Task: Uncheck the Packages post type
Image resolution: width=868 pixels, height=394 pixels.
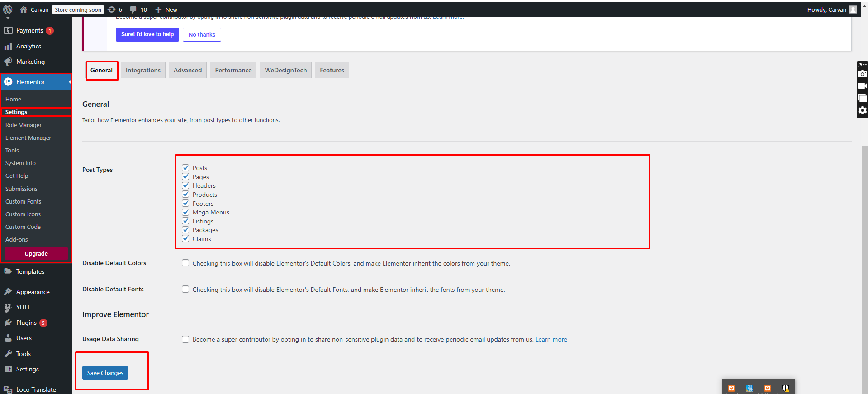Action: (185, 230)
